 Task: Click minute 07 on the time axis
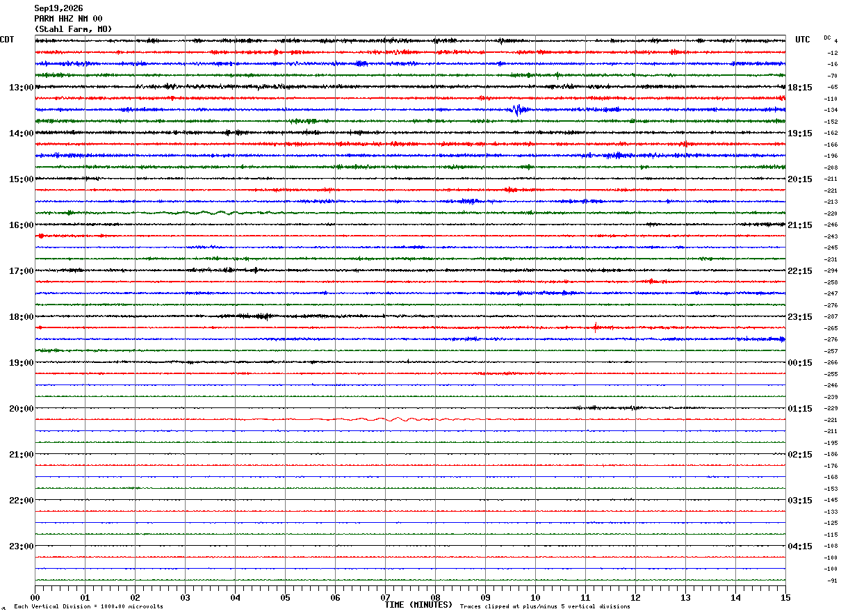[385, 597]
